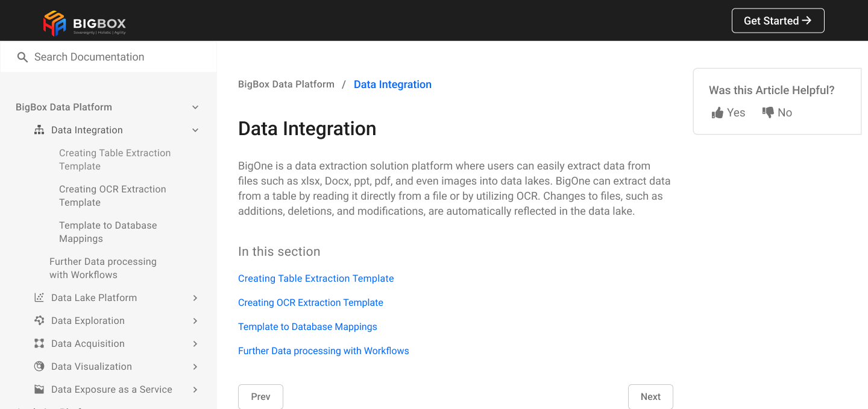The image size is (868, 409).
Task: Click the search magnifier icon
Action: [22, 57]
